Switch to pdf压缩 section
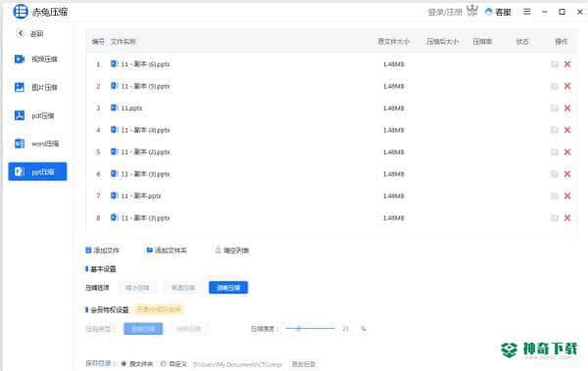Screen dimensions: 588x371 point(36,116)
